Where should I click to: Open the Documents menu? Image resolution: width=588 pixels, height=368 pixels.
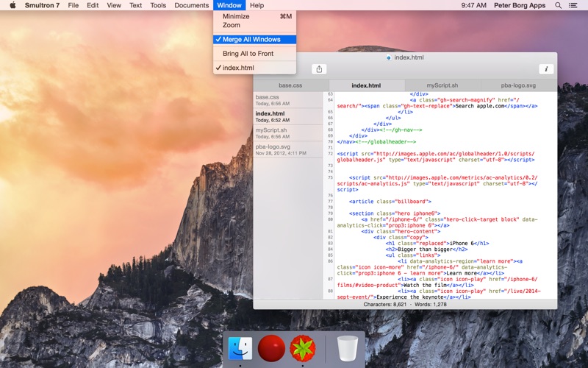point(192,5)
